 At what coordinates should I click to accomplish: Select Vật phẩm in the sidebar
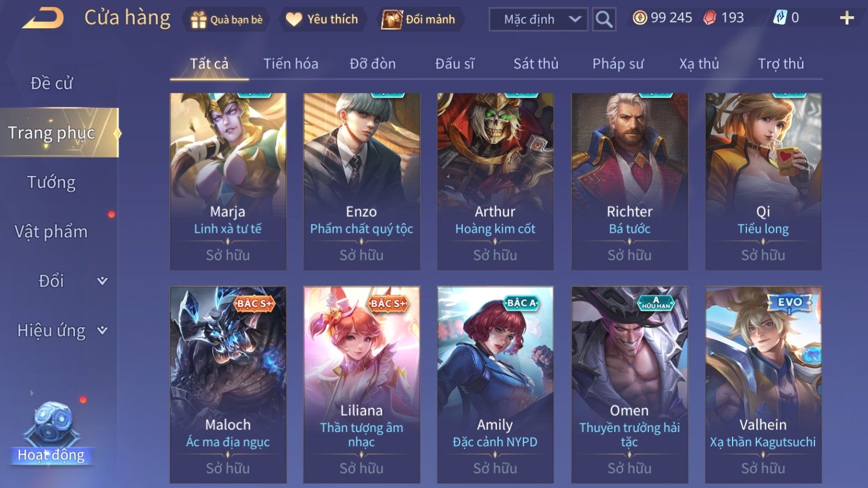click(51, 232)
